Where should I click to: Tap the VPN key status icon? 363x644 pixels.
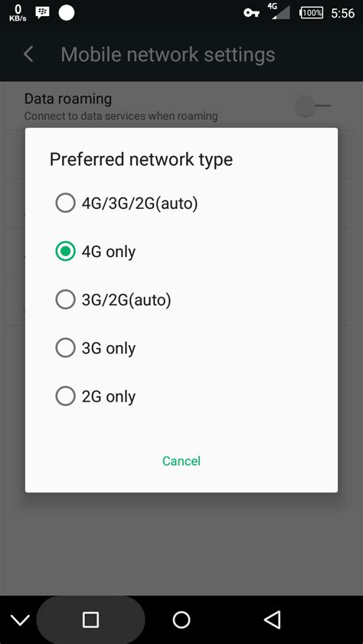point(251,13)
